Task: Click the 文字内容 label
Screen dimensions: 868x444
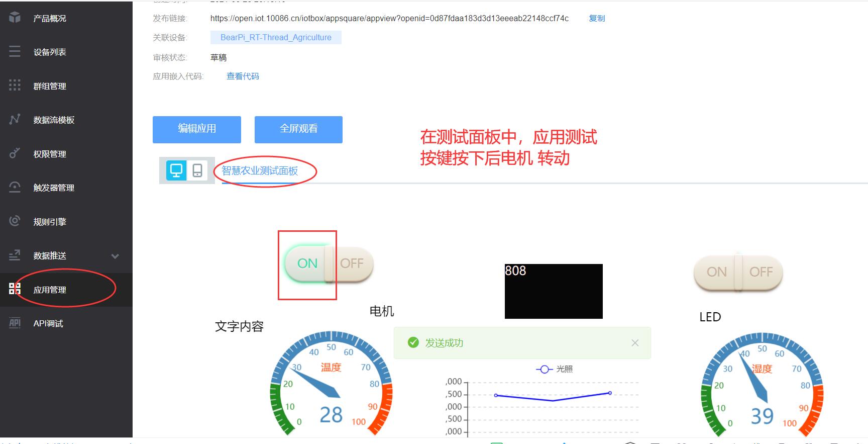Action: coord(239,326)
